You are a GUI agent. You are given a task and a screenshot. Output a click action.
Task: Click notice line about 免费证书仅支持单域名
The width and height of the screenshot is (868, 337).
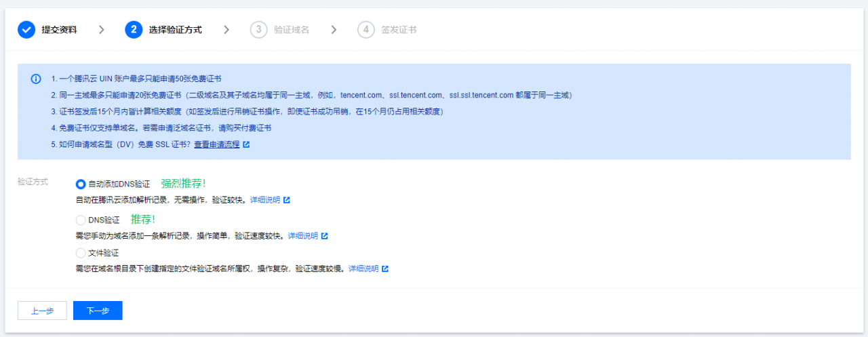click(160, 128)
